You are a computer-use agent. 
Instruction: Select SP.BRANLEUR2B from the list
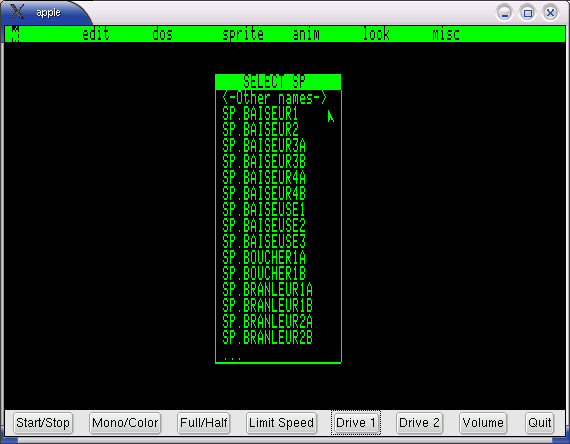[x=267, y=338]
